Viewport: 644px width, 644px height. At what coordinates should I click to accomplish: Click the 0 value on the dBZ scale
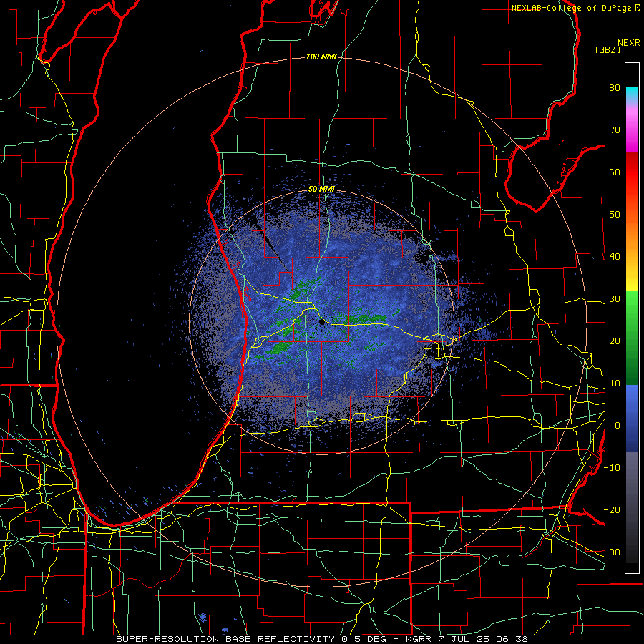618,426
